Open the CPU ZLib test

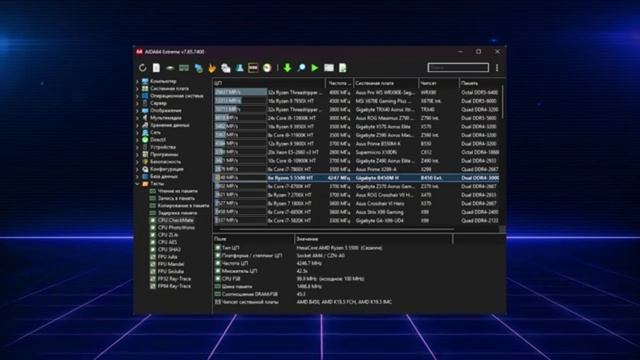[168, 235]
